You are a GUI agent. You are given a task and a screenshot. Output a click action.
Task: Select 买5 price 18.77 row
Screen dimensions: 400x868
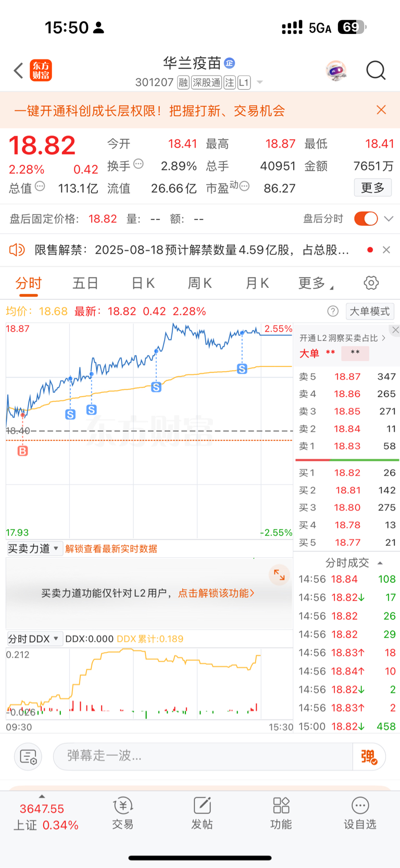[x=347, y=543]
